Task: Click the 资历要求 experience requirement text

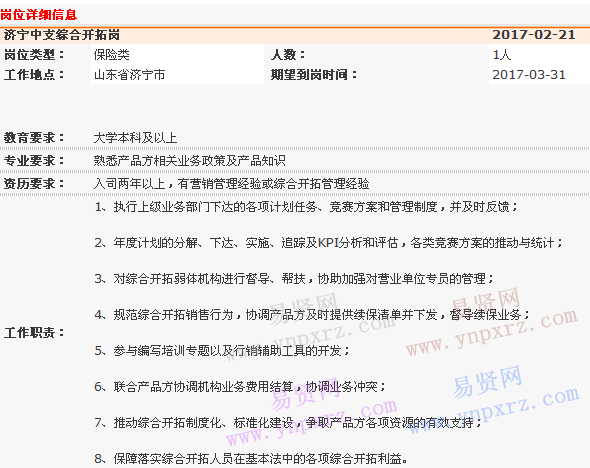Action: click(x=231, y=184)
